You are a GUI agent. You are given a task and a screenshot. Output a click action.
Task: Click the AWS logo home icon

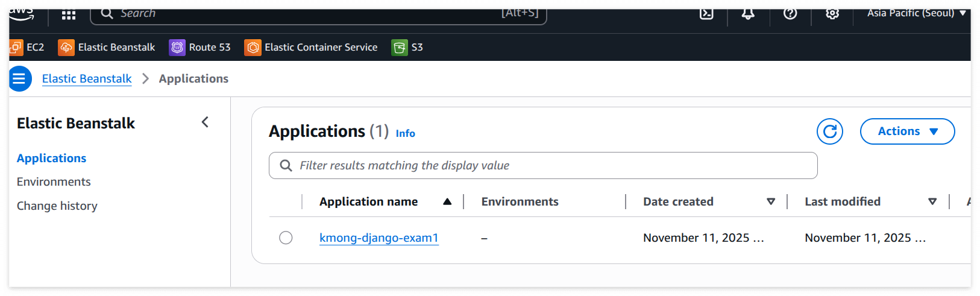pyautogui.click(x=22, y=14)
